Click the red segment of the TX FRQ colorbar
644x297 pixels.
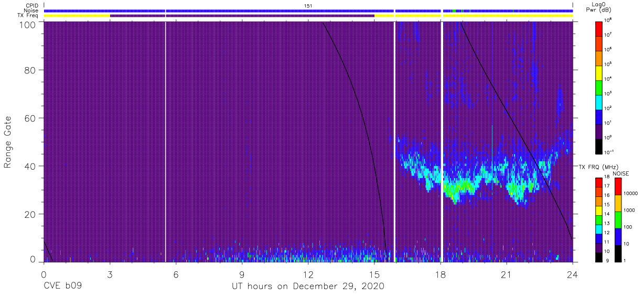[599, 182]
